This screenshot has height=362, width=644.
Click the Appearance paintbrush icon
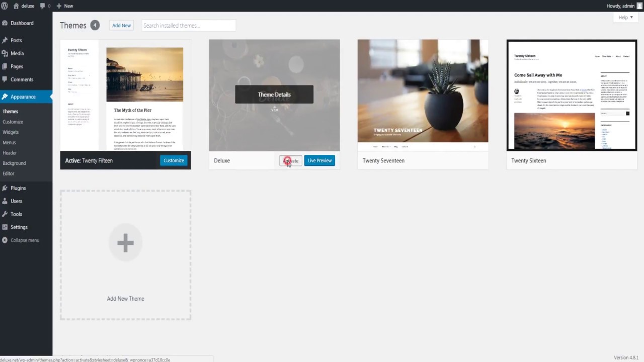pos(5,97)
